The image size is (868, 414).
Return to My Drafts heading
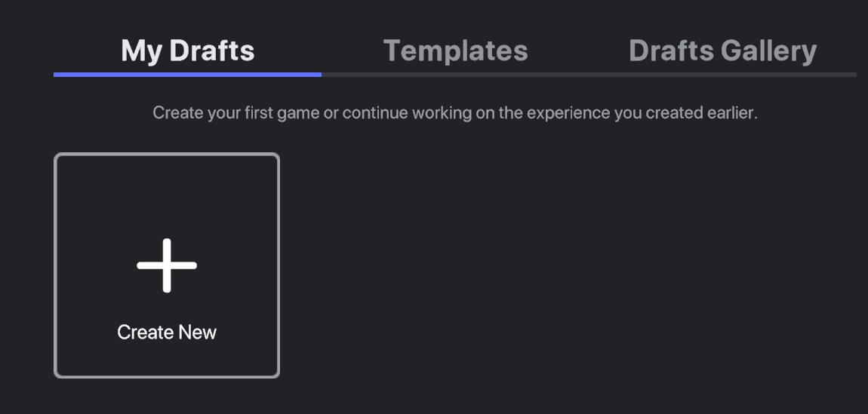[187, 51]
